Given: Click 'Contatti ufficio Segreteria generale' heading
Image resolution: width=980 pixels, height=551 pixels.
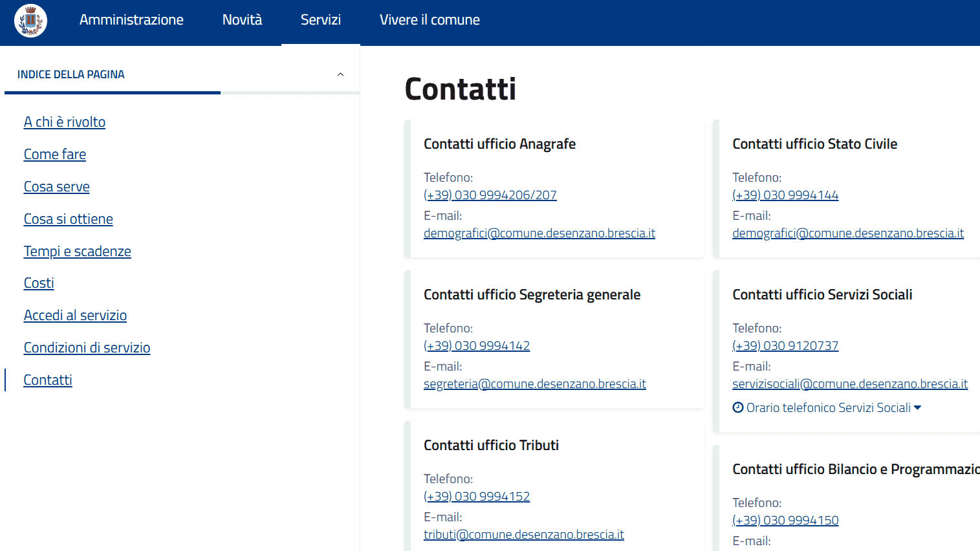Looking at the screenshot, I should coord(532,295).
